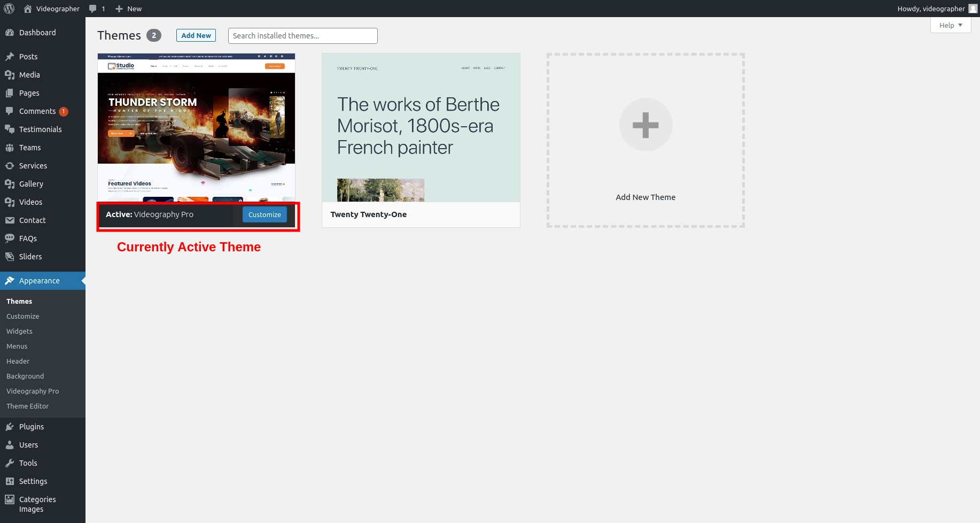
Task: Open the comments bubble in admin bar
Action: coord(93,9)
